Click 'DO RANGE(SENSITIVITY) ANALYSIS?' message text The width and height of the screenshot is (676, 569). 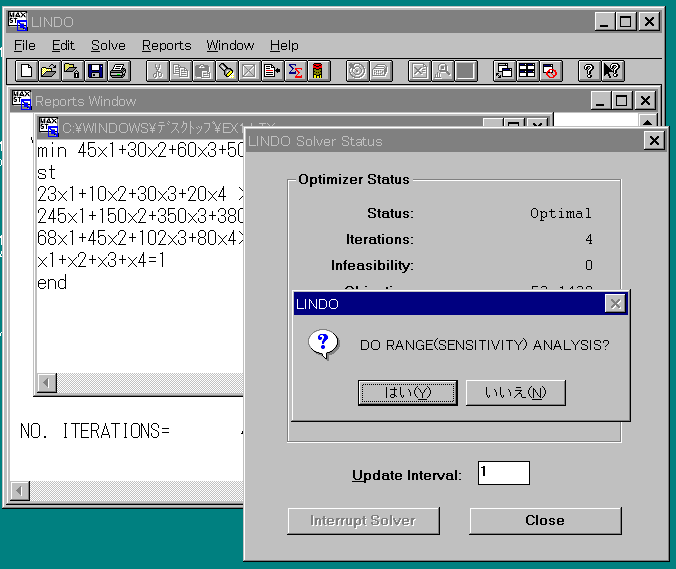coord(485,345)
